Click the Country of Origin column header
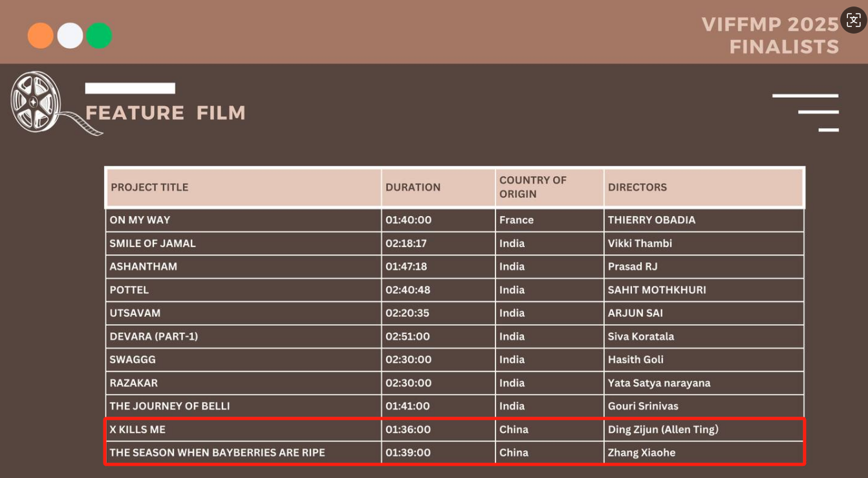The height and width of the screenshot is (478, 868). point(532,187)
